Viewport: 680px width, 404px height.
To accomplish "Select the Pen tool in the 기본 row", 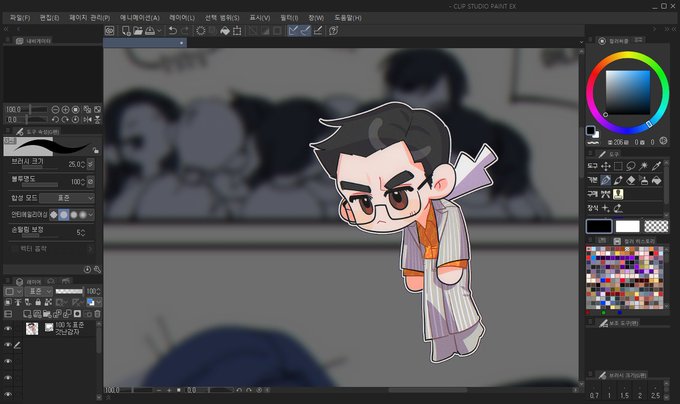I will click(606, 180).
